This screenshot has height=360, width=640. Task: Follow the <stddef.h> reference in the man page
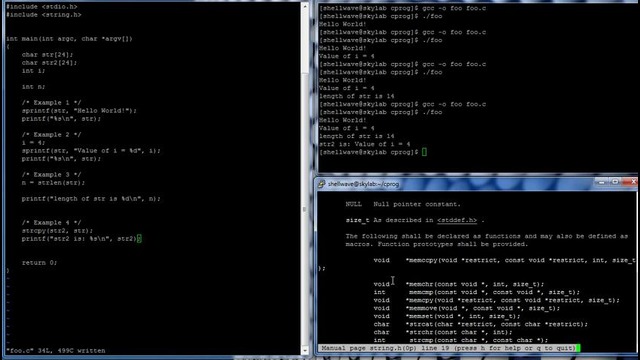(457, 220)
